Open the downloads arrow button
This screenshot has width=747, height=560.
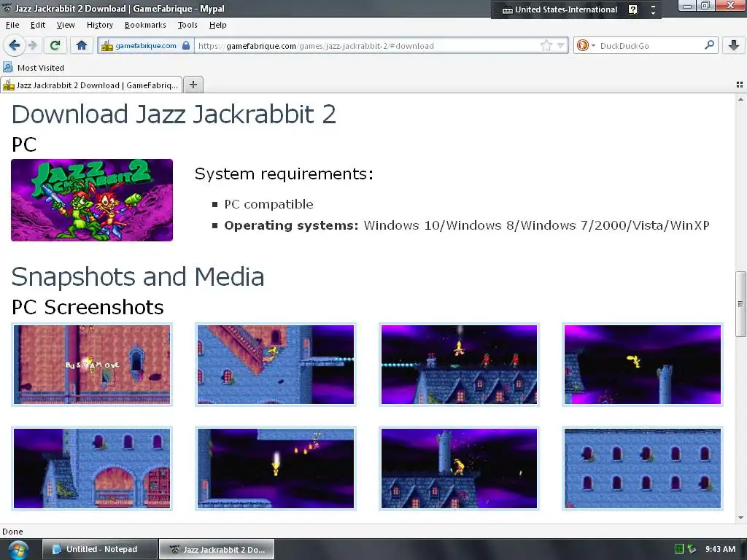(x=734, y=46)
